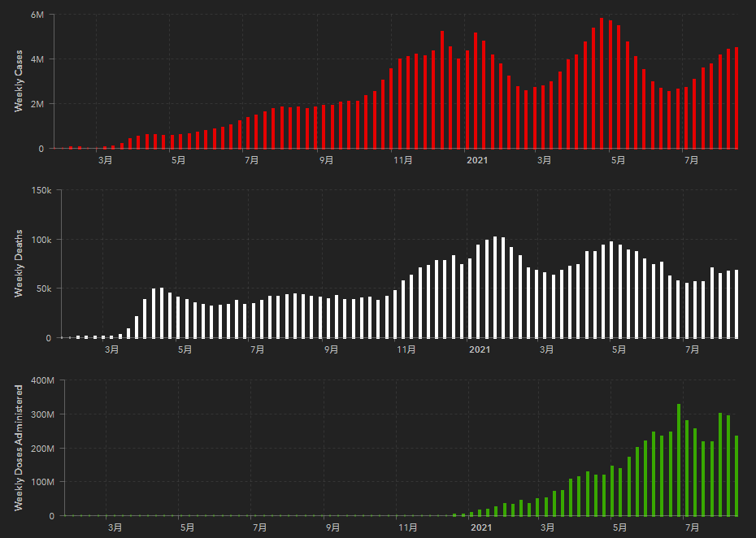This screenshot has height=538, width=756.
Task: Click the 2M label on Weekly Cases axis
Action: click(x=37, y=104)
